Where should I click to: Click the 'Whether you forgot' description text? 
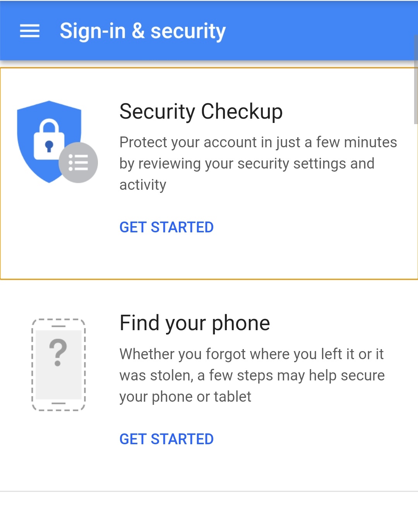coord(252,375)
